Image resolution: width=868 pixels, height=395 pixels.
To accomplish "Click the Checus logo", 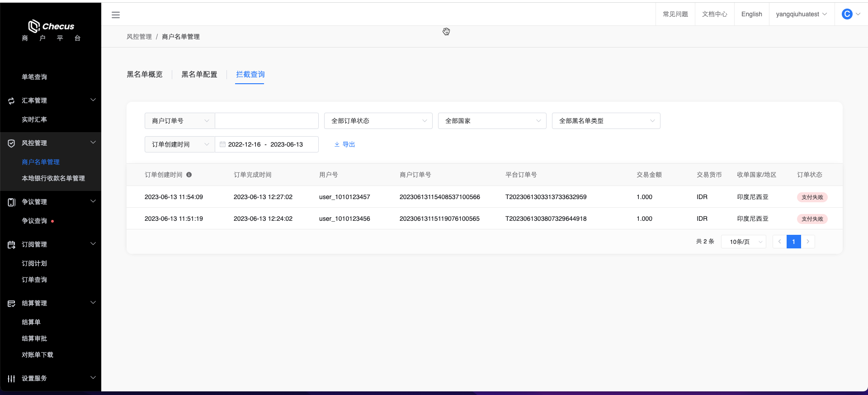I will (51, 26).
